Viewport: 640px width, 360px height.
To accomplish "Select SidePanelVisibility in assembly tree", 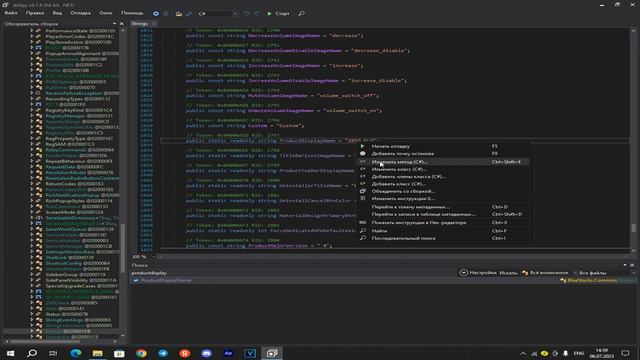I will 81,280.
